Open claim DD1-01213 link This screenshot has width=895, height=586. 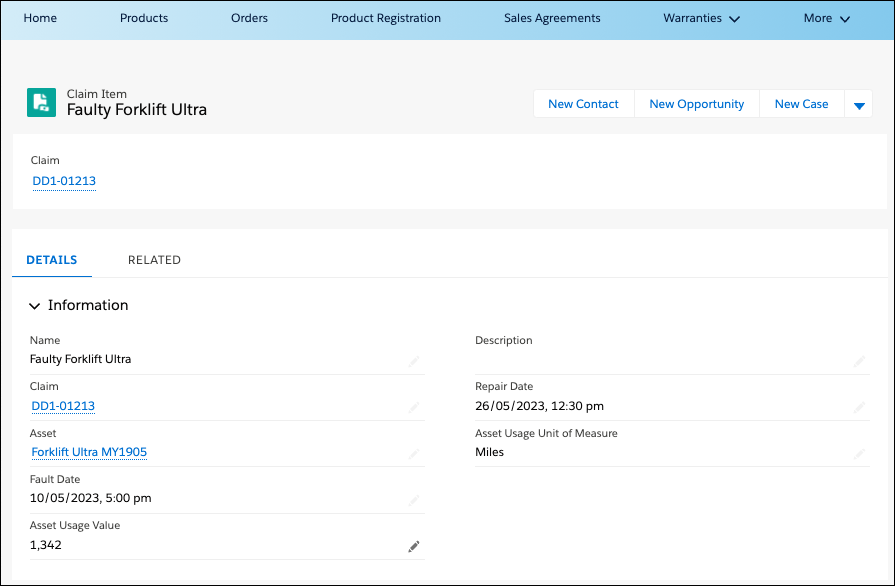64,181
